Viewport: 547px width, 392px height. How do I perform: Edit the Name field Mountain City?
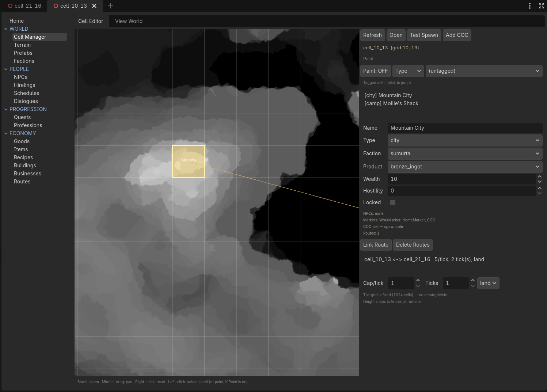tap(465, 128)
